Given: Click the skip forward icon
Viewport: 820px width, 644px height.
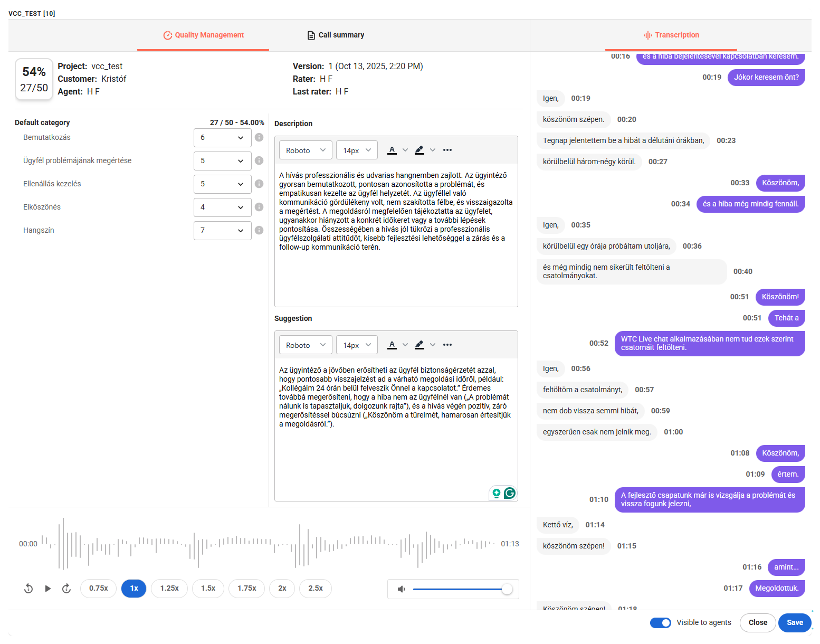Looking at the screenshot, I should pos(66,589).
